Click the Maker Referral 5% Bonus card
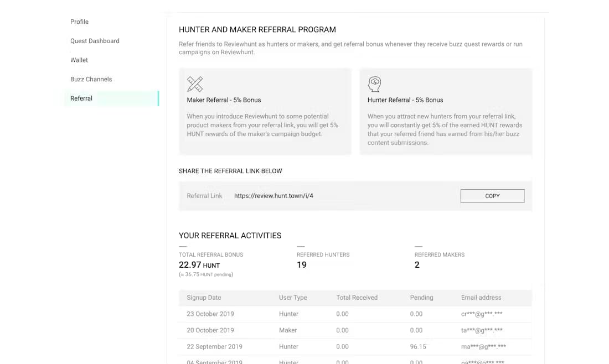Image resolution: width=609 pixels, height=364 pixels. click(x=265, y=111)
